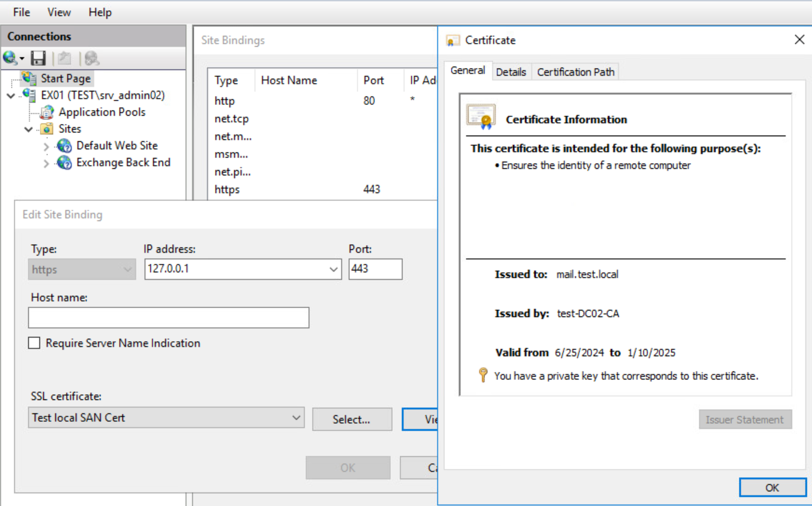Screen dimensions: 812x506
Task: Click the Select button for the SSL certificate
Action: point(352,419)
